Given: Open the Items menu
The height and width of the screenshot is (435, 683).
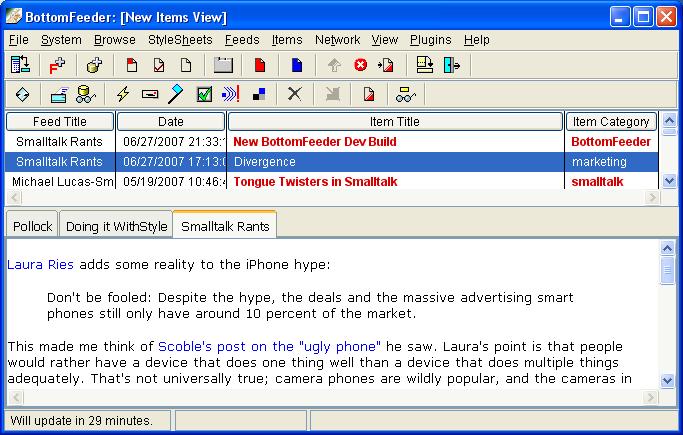Looking at the screenshot, I should (287, 40).
